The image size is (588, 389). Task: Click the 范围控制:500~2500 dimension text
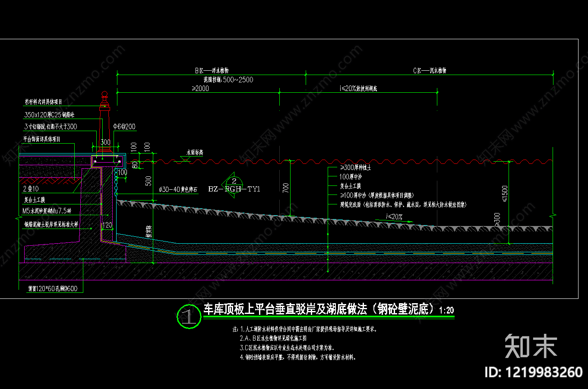[x=228, y=80]
